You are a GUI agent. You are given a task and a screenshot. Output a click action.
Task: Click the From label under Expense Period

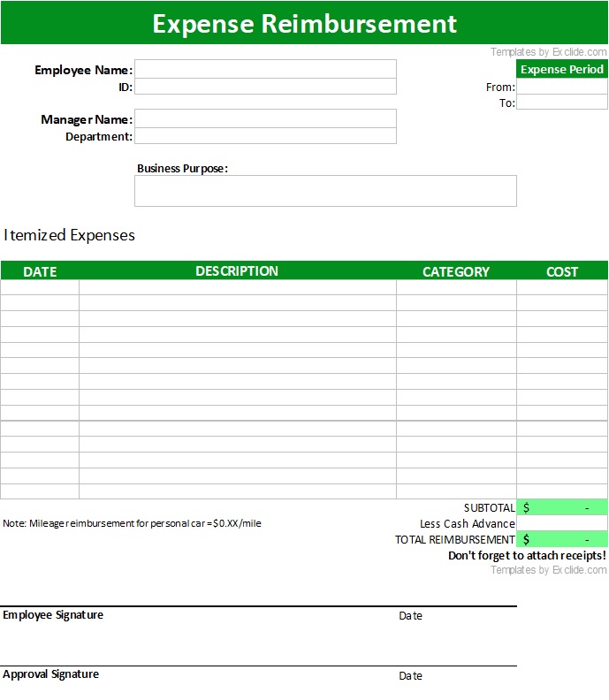500,87
